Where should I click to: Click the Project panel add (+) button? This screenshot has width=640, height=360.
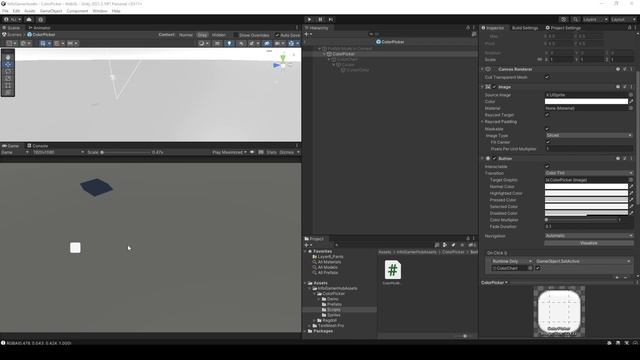[307, 245]
